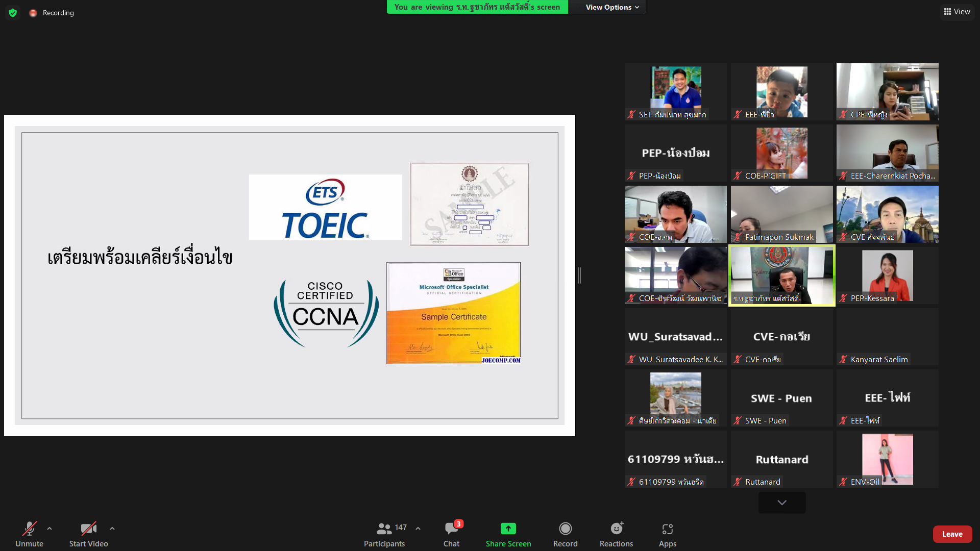The height and width of the screenshot is (551, 980).
Task: Expand video settings arrow beside Start Video
Action: [112, 529]
